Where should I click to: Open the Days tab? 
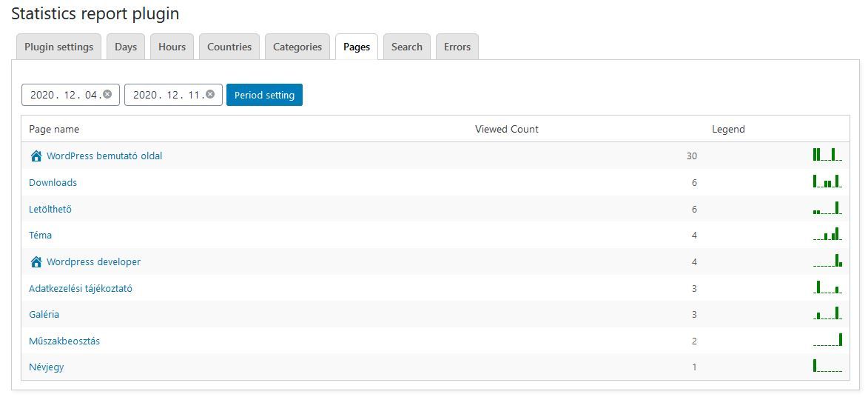pos(126,47)
